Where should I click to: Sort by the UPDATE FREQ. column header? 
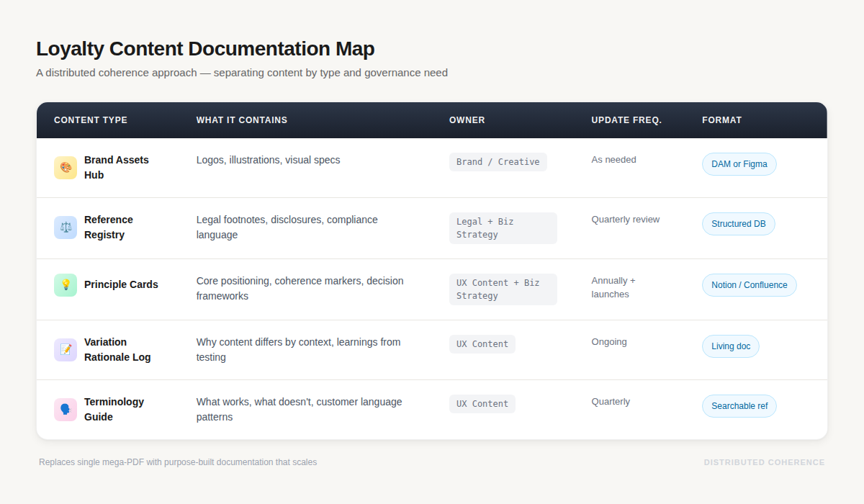[626, 120]
